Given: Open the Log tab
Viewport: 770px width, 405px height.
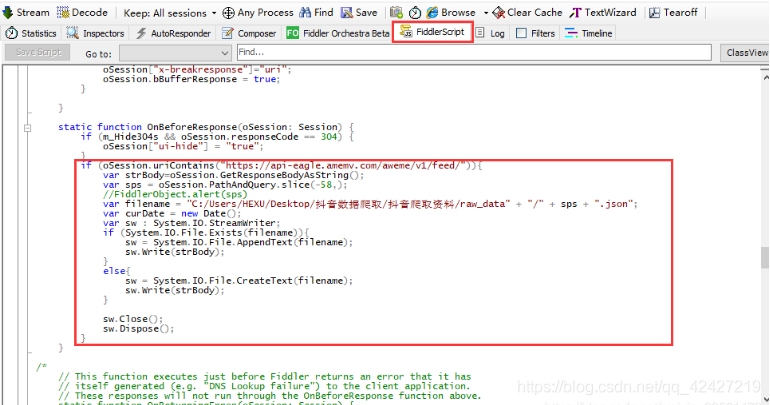Looking at the screenshot, I should pos(490,33).
